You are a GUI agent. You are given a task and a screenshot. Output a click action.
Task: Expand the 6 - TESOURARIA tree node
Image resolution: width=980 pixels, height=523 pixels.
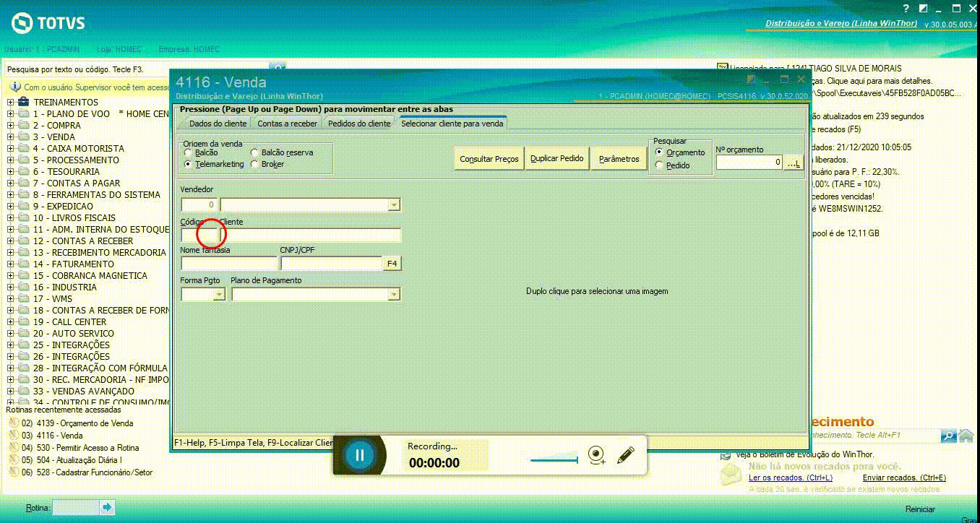tap(11, 171)
